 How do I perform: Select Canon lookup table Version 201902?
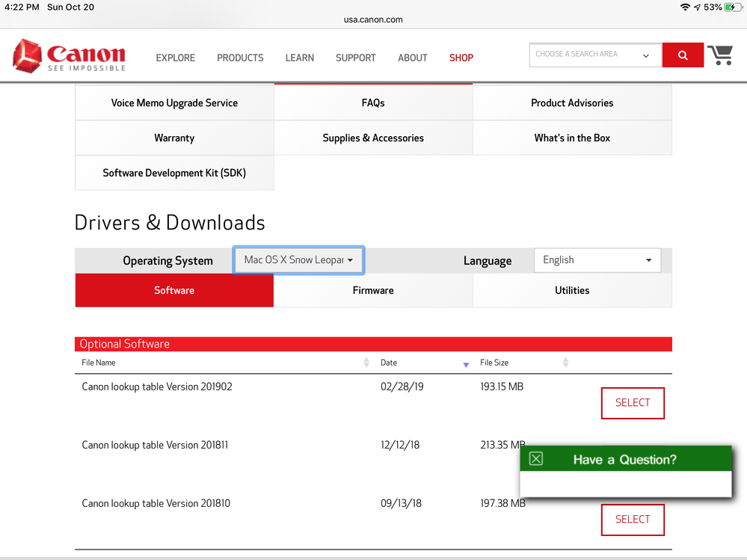(x=633, y=403)
